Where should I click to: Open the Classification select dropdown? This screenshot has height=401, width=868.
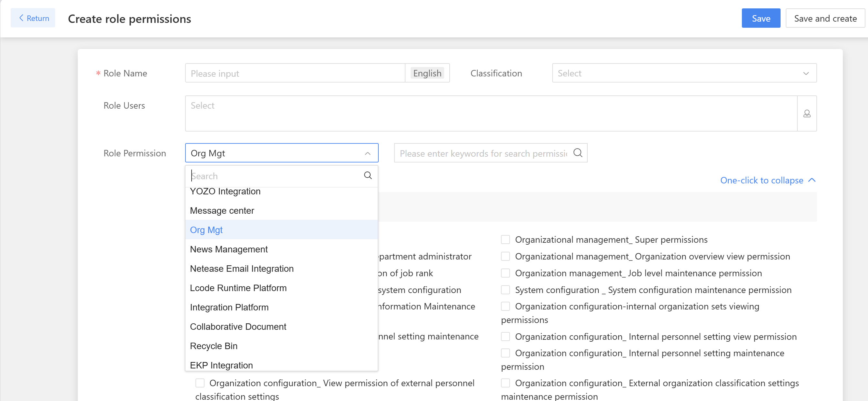(684, 73)
